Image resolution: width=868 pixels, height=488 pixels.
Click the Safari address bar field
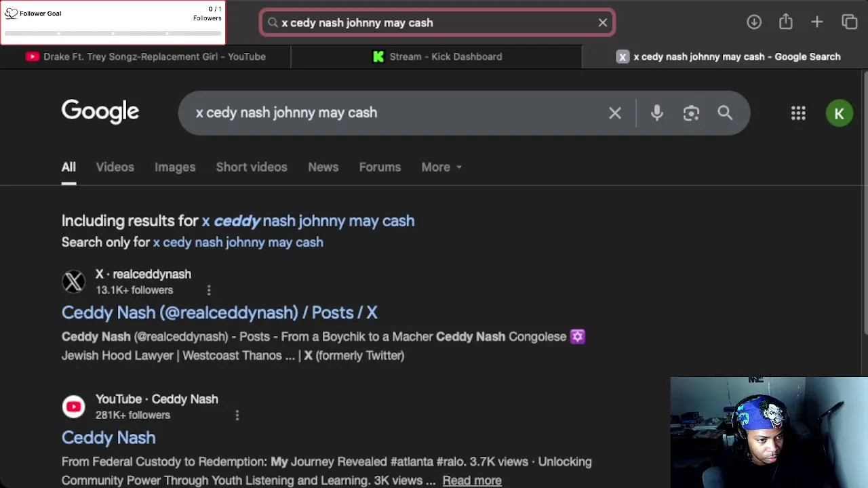click(437, 22)
